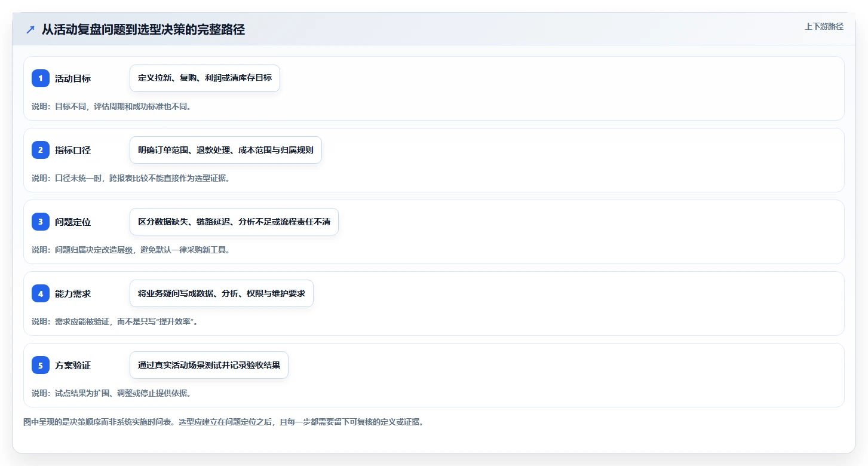Click the step 2 number badge

coord(41,150)
